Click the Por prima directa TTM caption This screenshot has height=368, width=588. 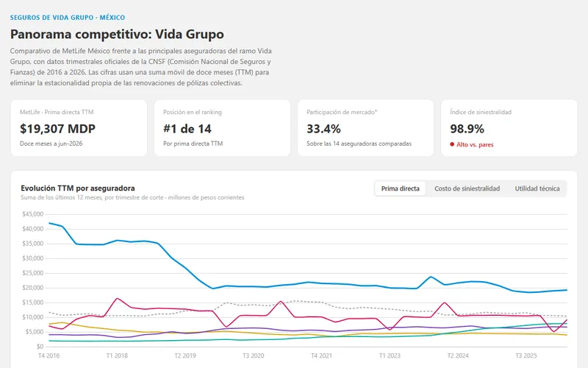[193, 144]
